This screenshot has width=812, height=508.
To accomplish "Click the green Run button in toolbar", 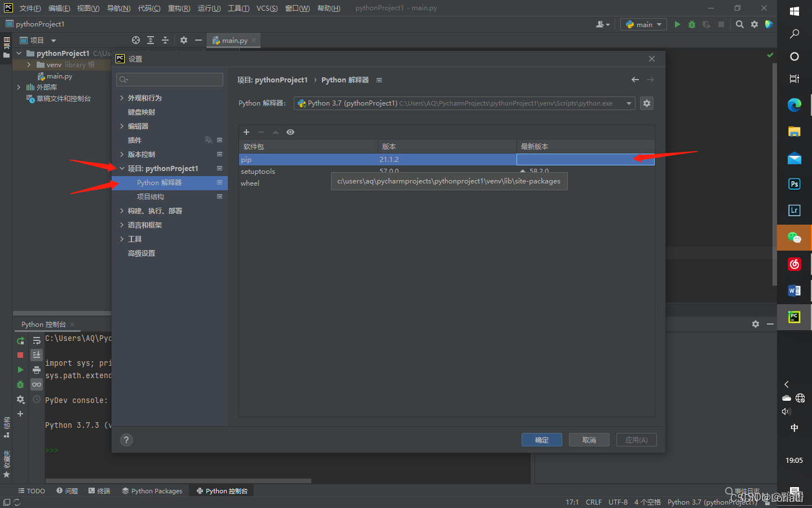I will 677,24.
